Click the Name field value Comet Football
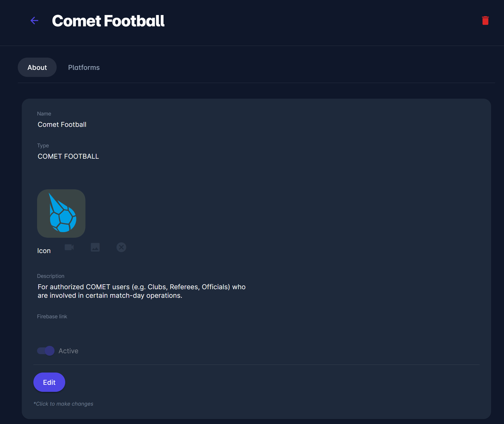The width and height of the screenshot is (504, 424). pos(62,125)
